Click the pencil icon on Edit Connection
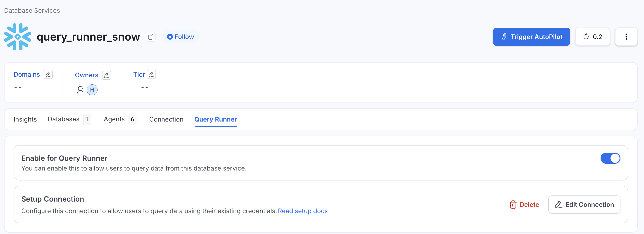Screen dimensions: 644x234 click(558, 205)
